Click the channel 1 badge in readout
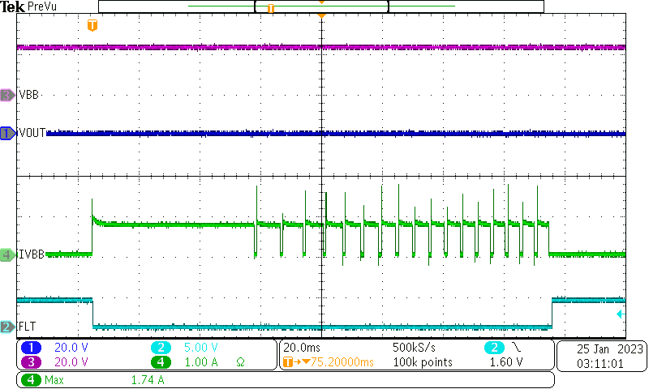This screenshot has width=649, height=389. 31,348
